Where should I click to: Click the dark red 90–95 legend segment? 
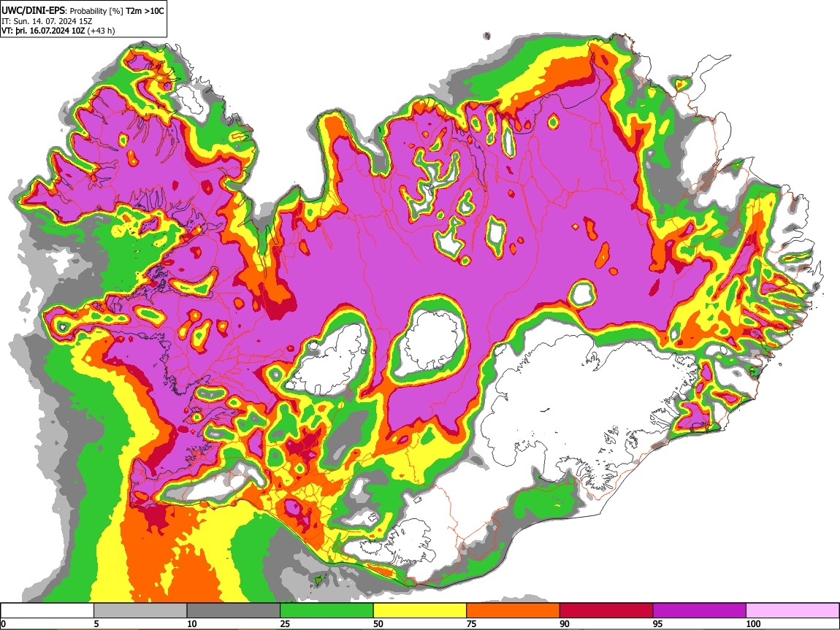[606, 611]
